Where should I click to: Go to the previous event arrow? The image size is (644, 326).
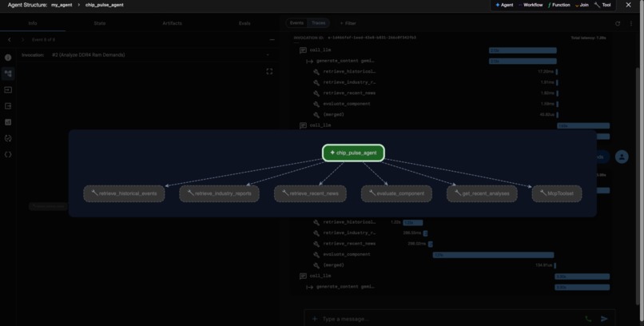[10, 40]
